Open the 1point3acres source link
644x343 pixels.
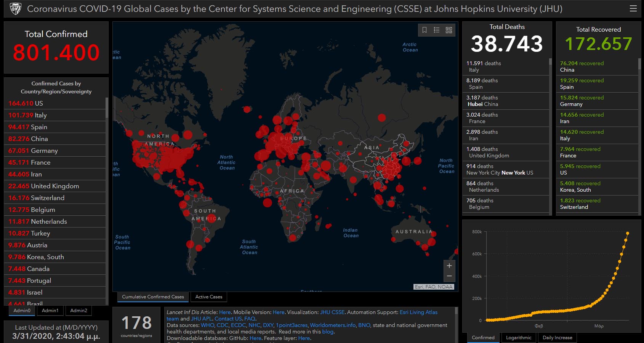[292, 325]
